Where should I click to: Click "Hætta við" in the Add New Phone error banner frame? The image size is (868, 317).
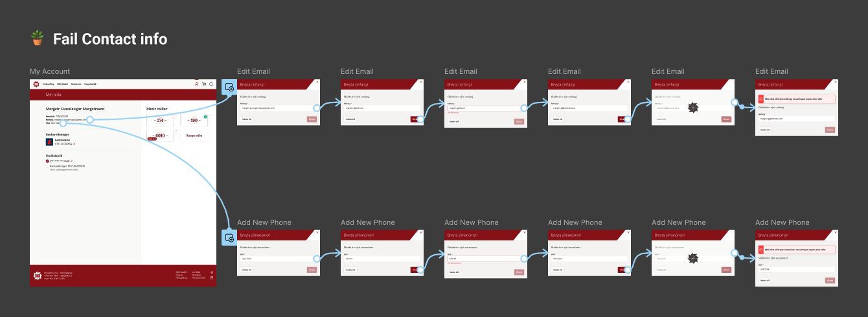pyautogui.click(x=765, y=280)
